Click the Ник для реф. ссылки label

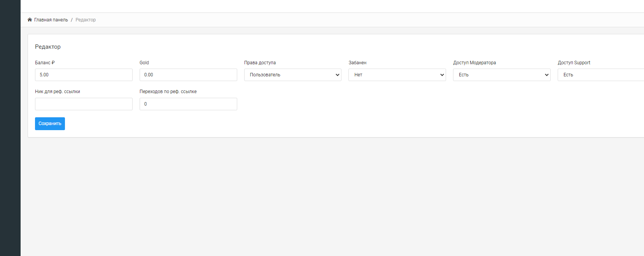point(58,92)
